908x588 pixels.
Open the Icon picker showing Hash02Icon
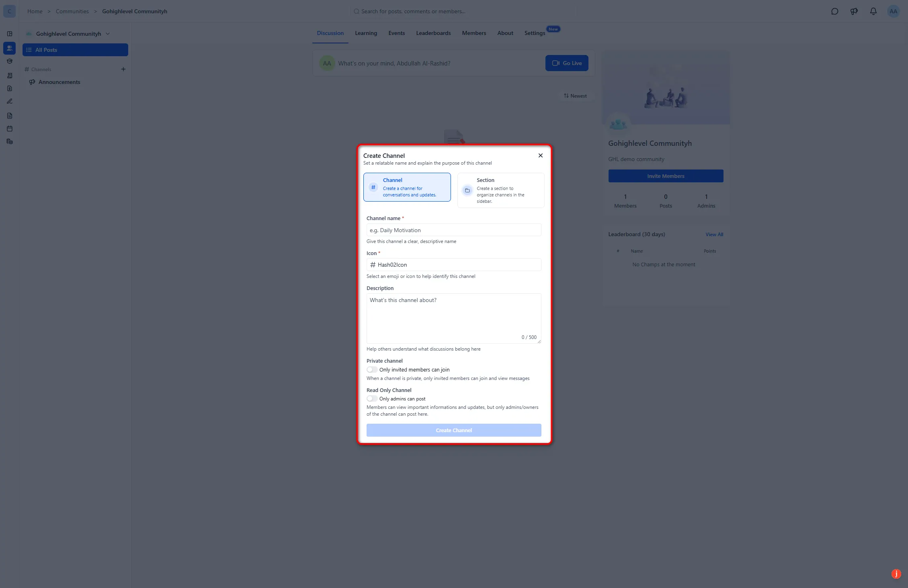point(453,265)
